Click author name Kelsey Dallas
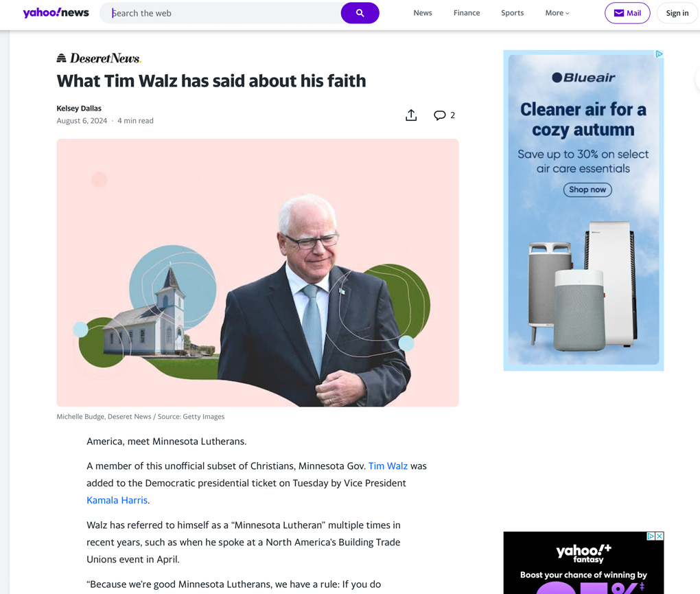The height and width of the screenshot is (594, 700). (79, 108)
